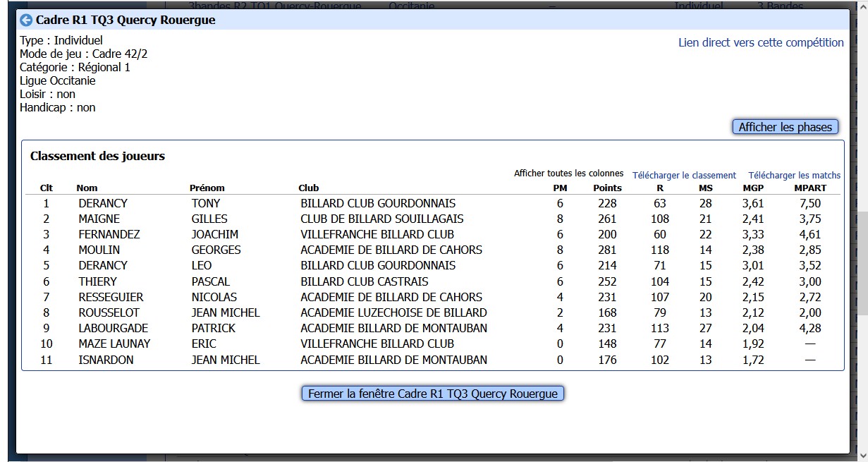The width and height of the screenshot is (868, 462).
Task: Close window with 'Fermer la fenêtre' button
Action: point(433,394)
